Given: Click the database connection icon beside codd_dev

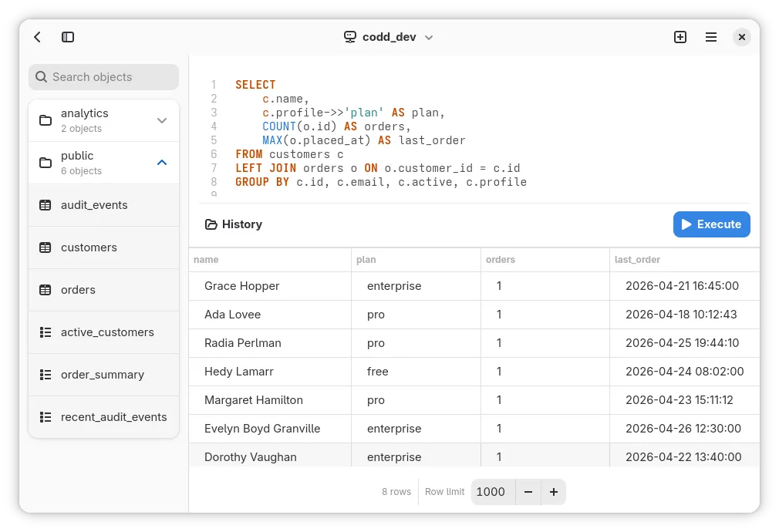Looking at the screenshot, I should click(x=349, y=37).
